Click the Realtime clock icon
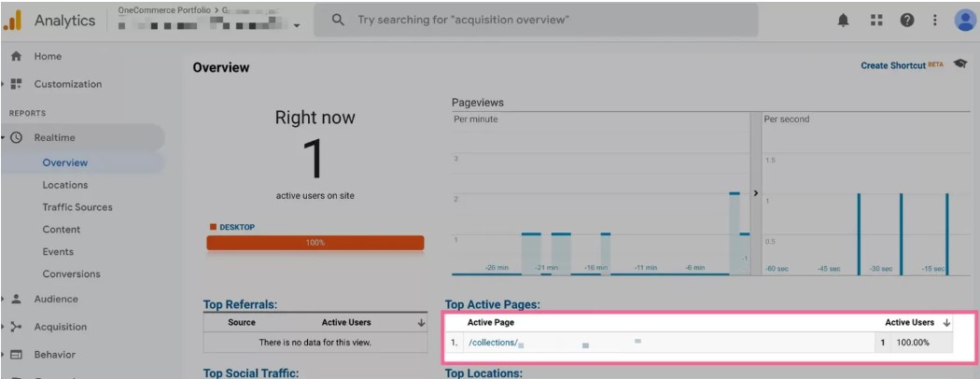Image resolution: width=980 pixels, height=379 pixels. [x=16, y=137]
